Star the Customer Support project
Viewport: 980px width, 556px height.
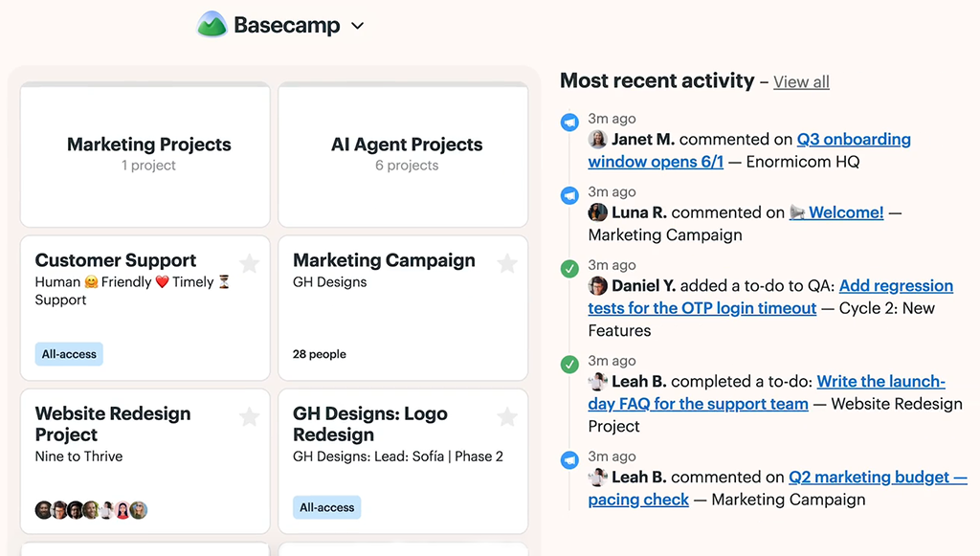[x=250, y=263]
